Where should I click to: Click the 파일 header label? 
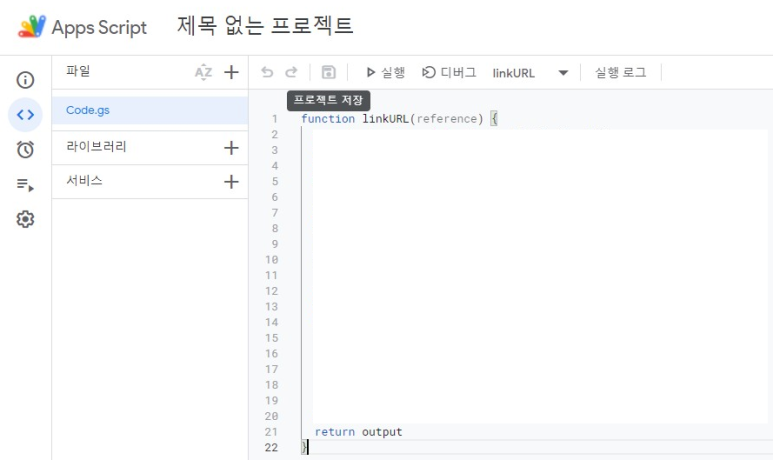(x=78, y=71)
